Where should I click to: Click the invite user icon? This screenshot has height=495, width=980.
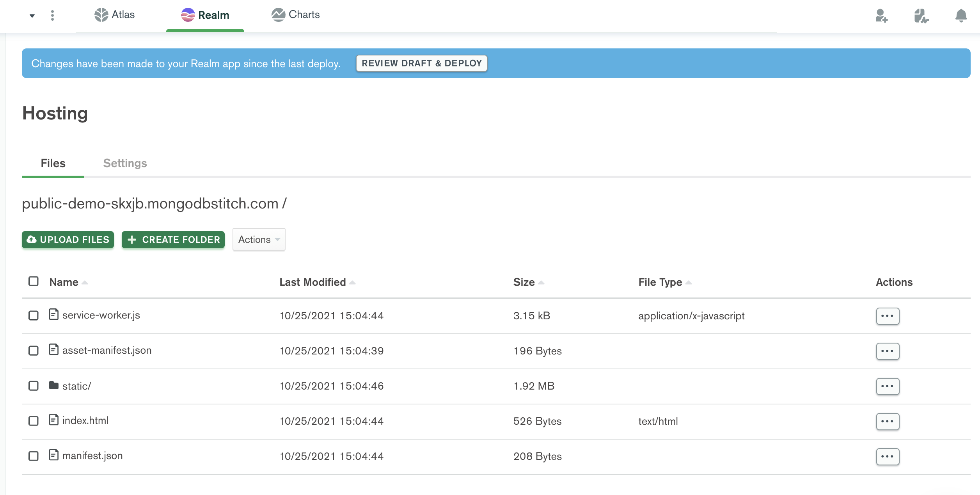881,16
